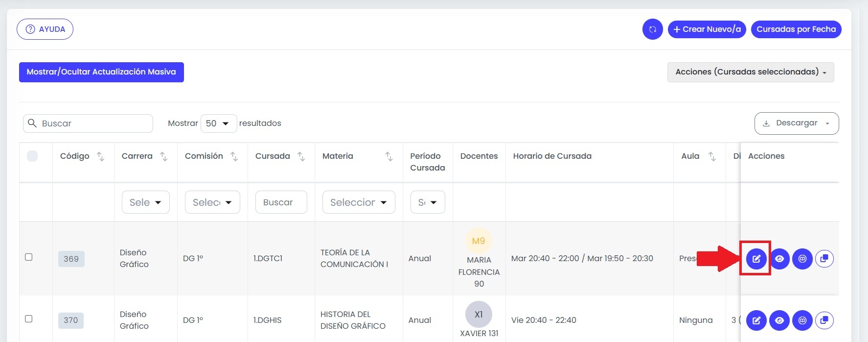The image size is (868, 342).
Task: Click the Docentes column header
Action: [479, 156]
